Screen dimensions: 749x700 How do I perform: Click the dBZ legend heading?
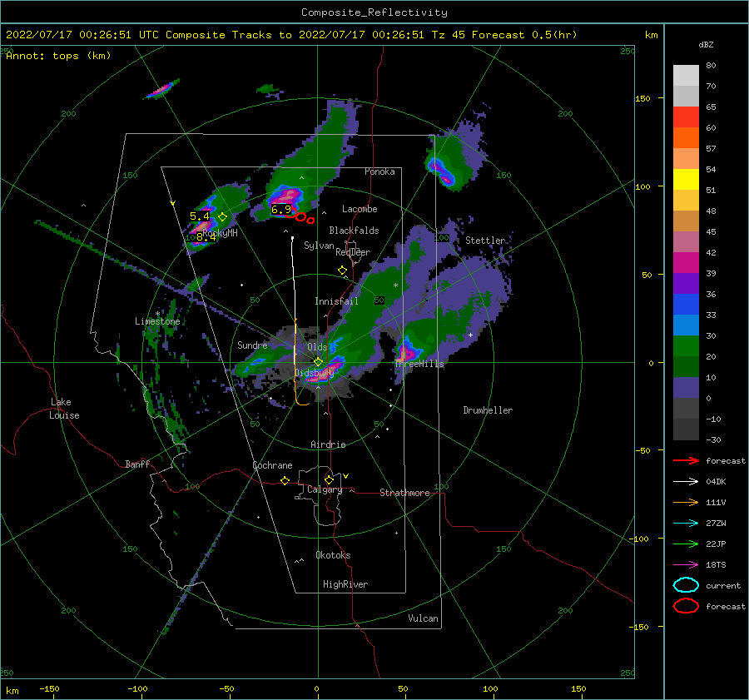(706, 44)
